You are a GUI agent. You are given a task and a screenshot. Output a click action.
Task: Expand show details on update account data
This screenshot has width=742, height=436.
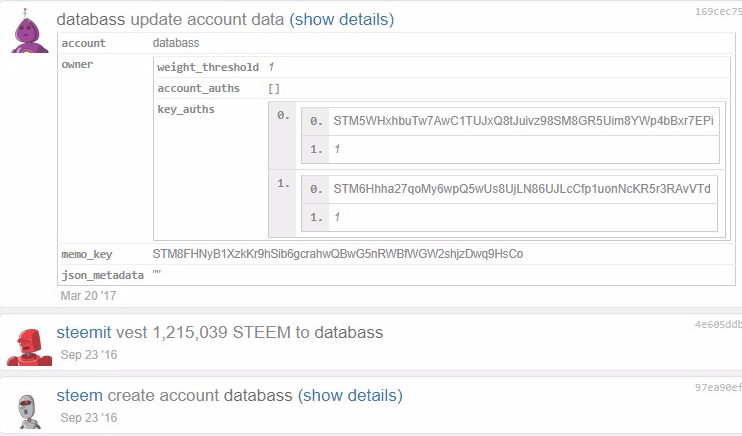tap(342, 19)
